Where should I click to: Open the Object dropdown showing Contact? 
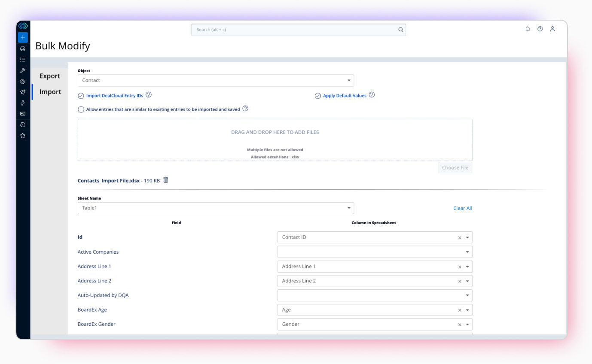[x=216, y=80]
